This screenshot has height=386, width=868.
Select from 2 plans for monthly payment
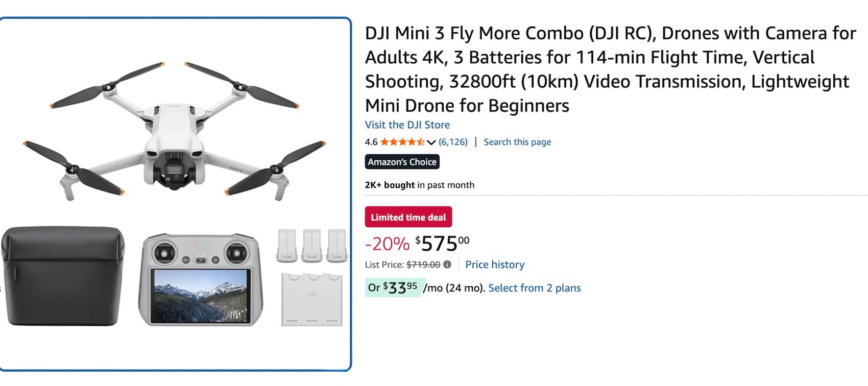pyautogui.click(x=535, y=288)
